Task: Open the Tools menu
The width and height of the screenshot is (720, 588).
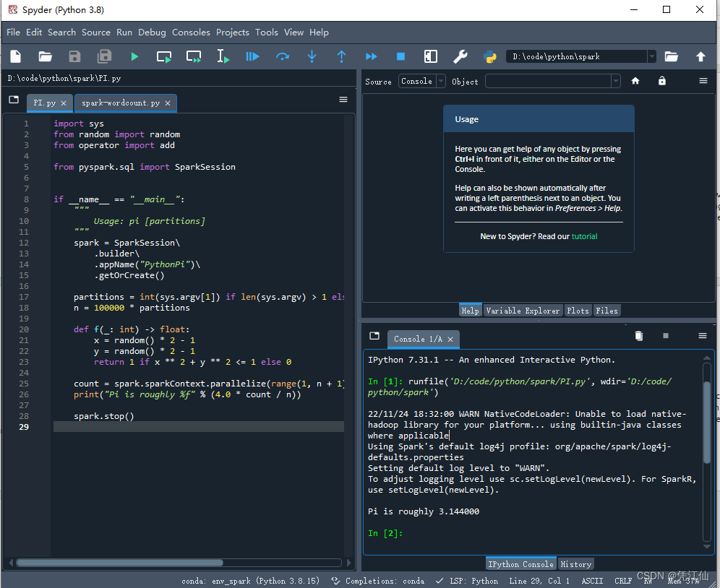Action: pyautogui.click(x=267, y=32)
